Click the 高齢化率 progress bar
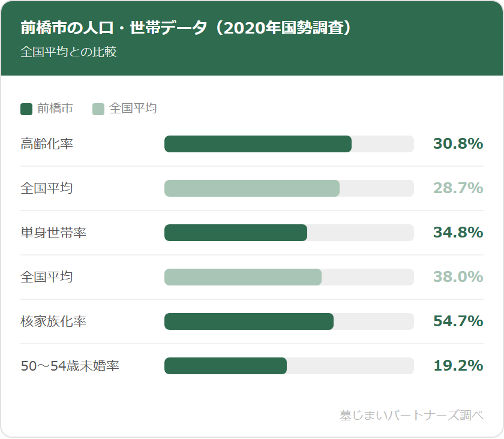 258,144
